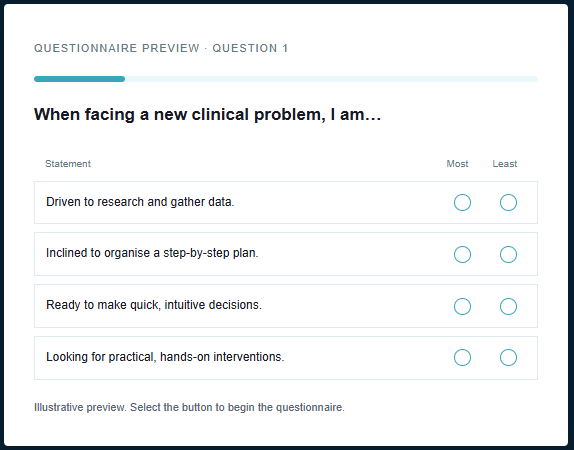Pick Most for 'practical, hands-on interventions'
The width and height of the screenshot is (574, 450).
[462, 358]
